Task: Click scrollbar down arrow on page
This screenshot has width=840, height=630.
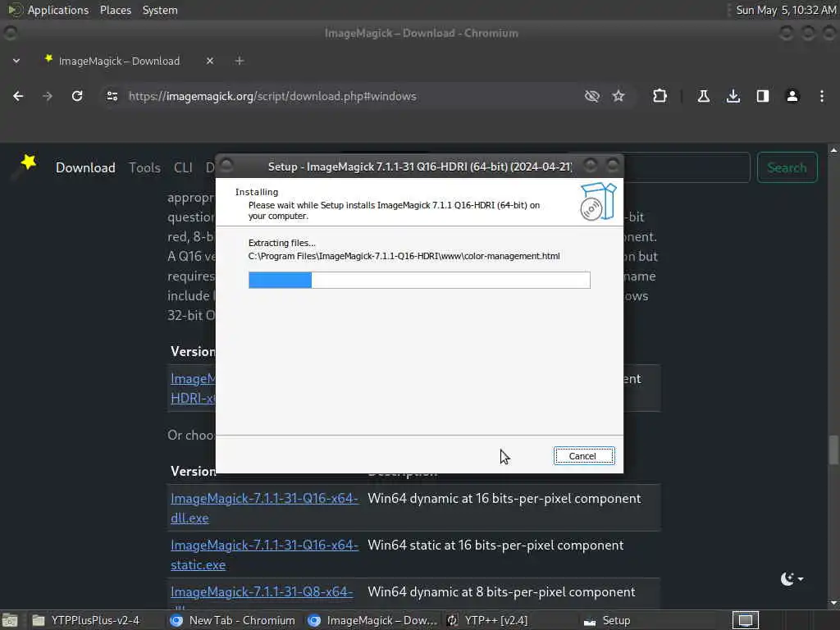Action: (x=833, y=603)
